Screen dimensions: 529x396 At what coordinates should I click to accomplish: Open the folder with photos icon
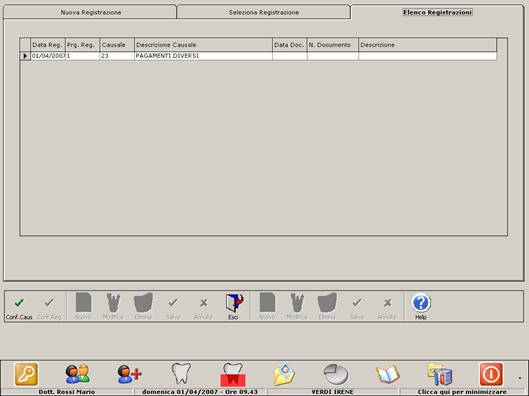pyautogui.click(x=284, y=374)
